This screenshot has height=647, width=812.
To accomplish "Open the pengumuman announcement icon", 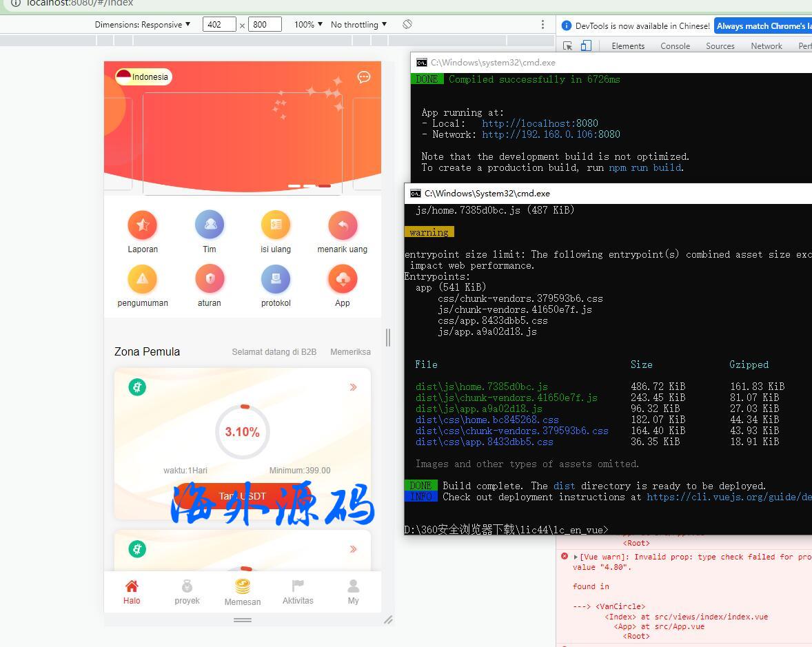I will point(143,279).
